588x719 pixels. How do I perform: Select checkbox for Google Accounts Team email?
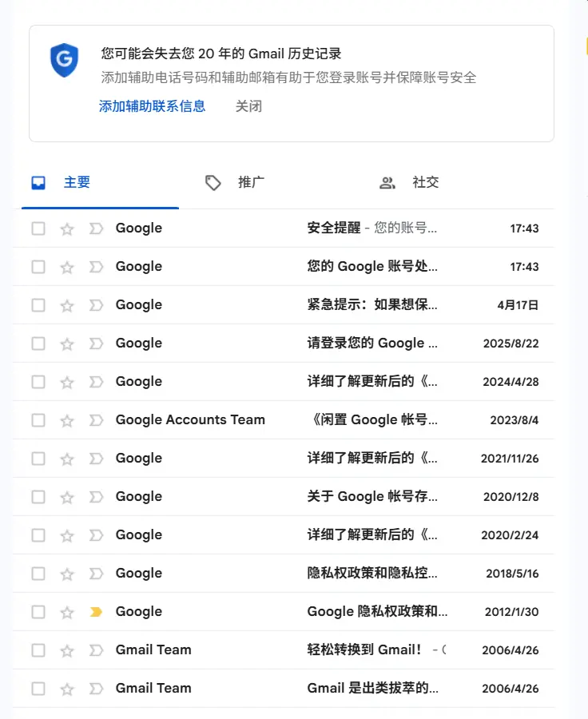38,420
